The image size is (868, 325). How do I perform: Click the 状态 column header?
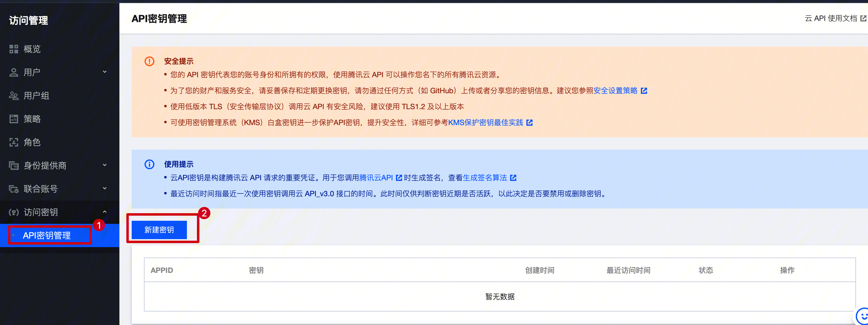coord(706,270)
